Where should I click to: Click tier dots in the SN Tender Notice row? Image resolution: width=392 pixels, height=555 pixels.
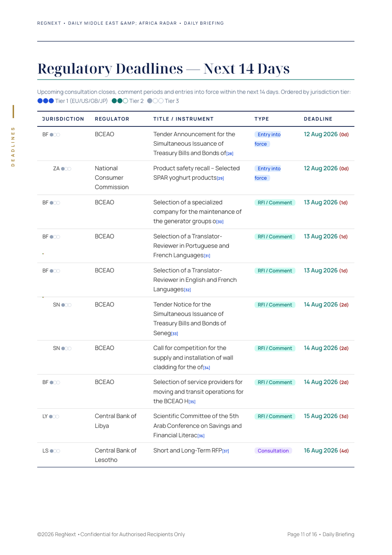coord(66,305)
